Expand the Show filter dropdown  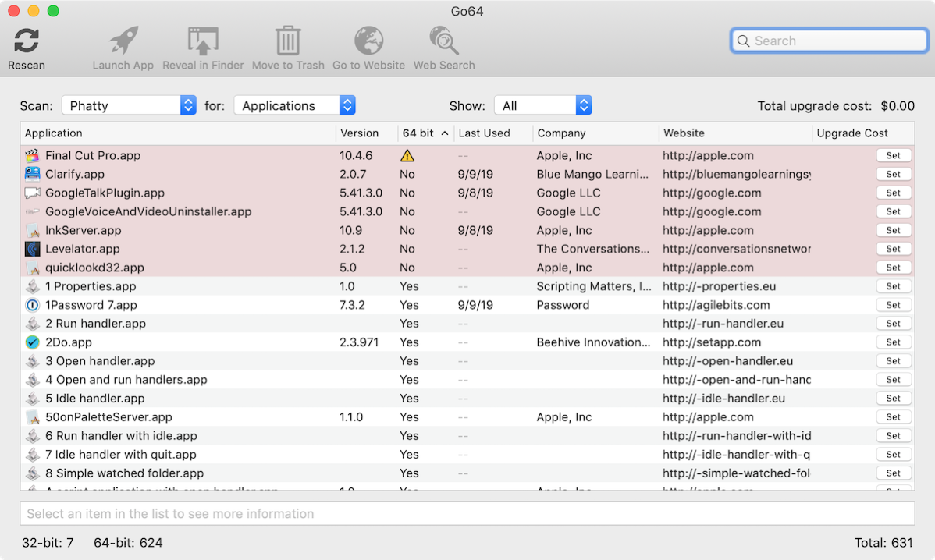(542, 105)
